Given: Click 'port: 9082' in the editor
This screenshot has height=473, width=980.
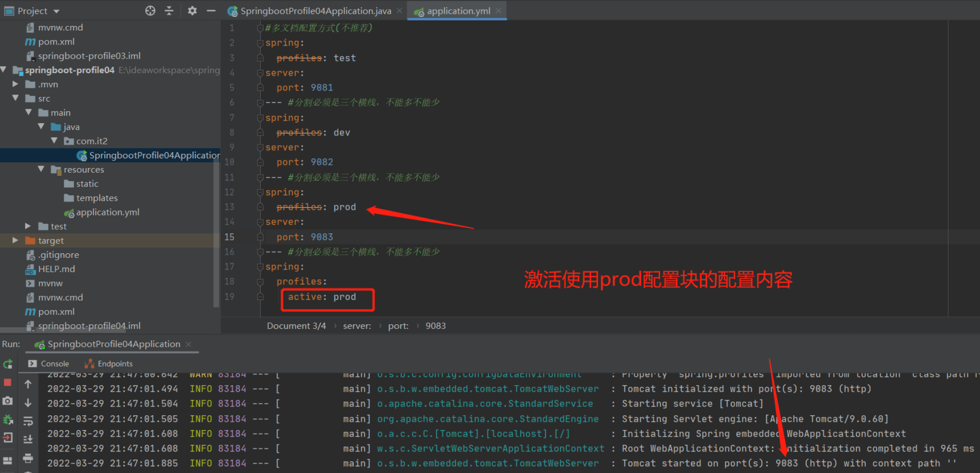Looking at the screenshot, I should coord(305,162).
